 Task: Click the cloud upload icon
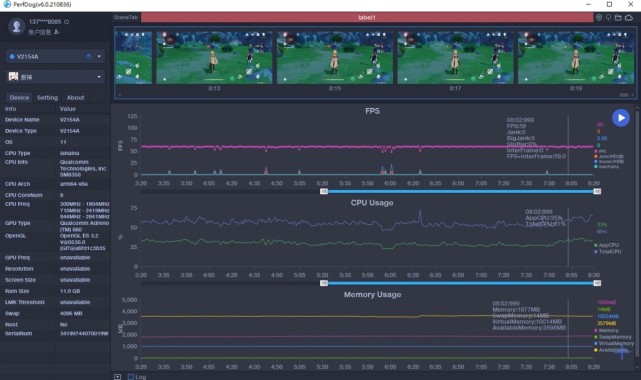pyautogui.click(x=629, y=17)
